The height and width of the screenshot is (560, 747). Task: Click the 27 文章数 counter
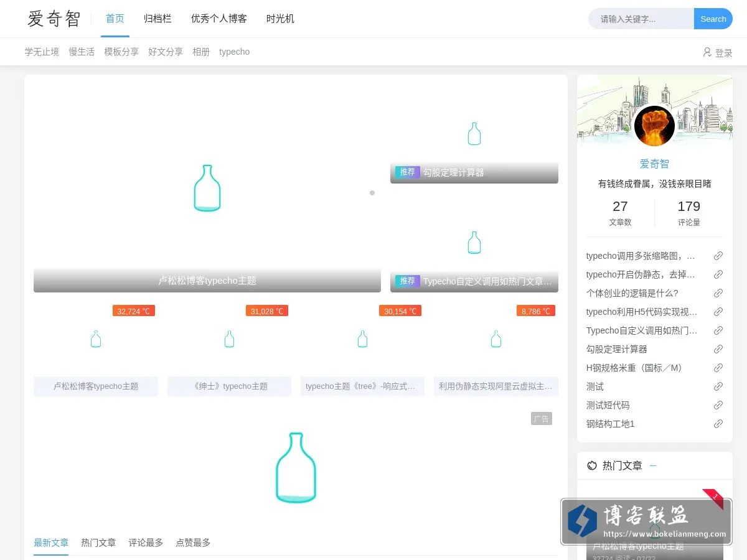[x=620, y=213]
